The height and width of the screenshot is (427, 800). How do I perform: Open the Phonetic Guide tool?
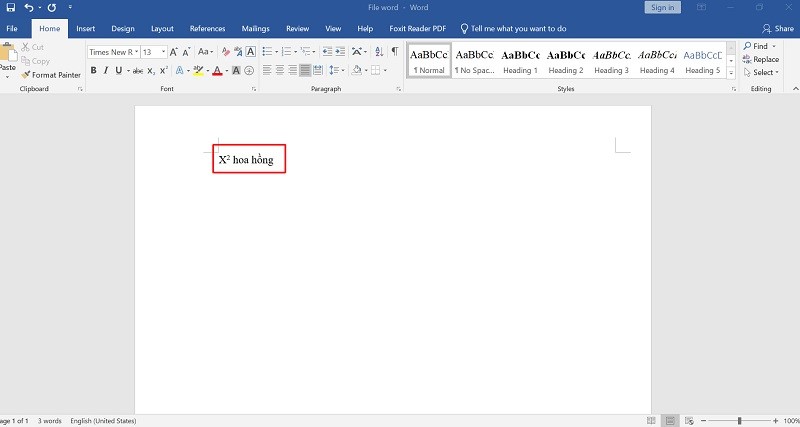pos(238,52)
